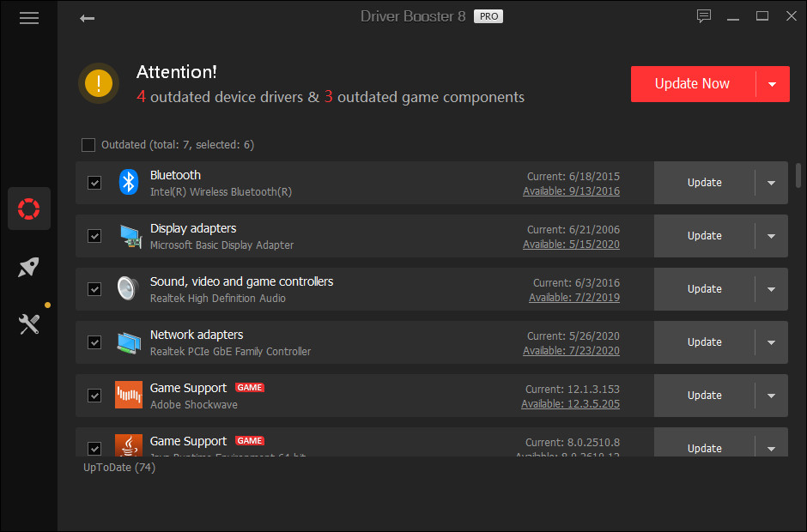This screenshot has width=807, height=532.
Task: Uncheck the Display adapters checkbox
Action: [94, 236]
